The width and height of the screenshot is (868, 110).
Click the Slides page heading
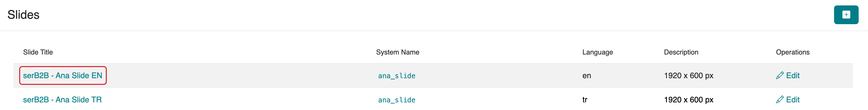pos(24,15)
